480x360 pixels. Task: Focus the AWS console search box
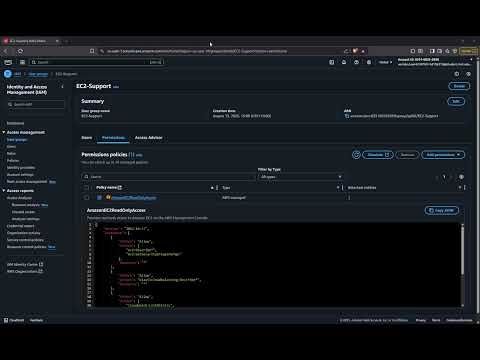pos(96,62)
